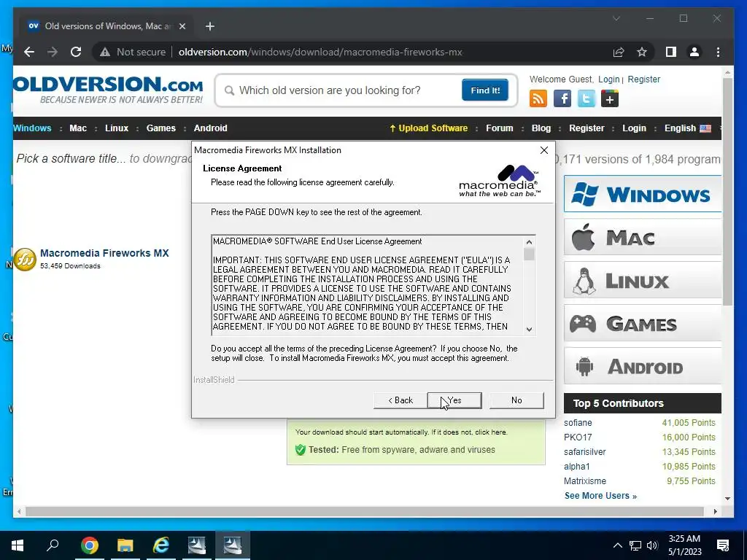Open the Blog navigation item
Screen dimensions: 747x560
541,128
